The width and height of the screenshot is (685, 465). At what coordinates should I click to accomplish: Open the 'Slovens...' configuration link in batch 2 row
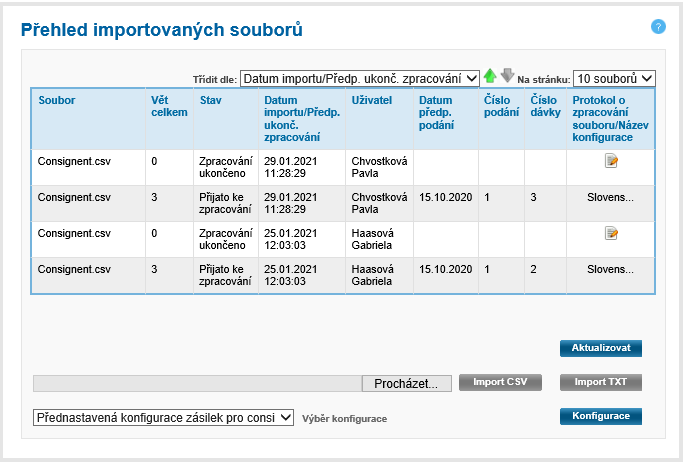click(x=610, y=270)
